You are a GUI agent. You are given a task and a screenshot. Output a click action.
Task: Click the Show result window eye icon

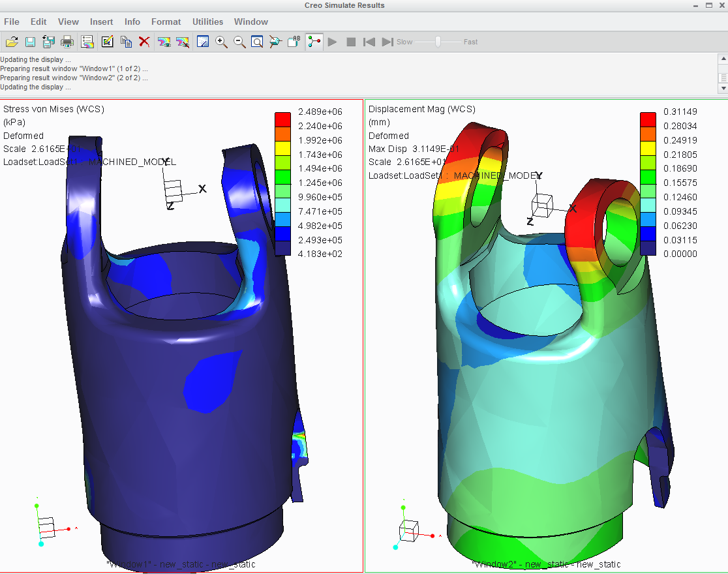(x=164, y=42)
